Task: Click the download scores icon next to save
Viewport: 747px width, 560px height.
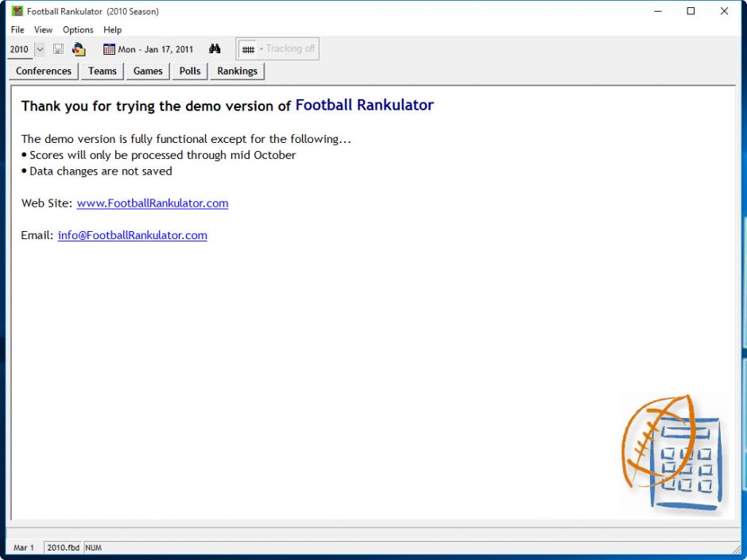Action: 79,49
